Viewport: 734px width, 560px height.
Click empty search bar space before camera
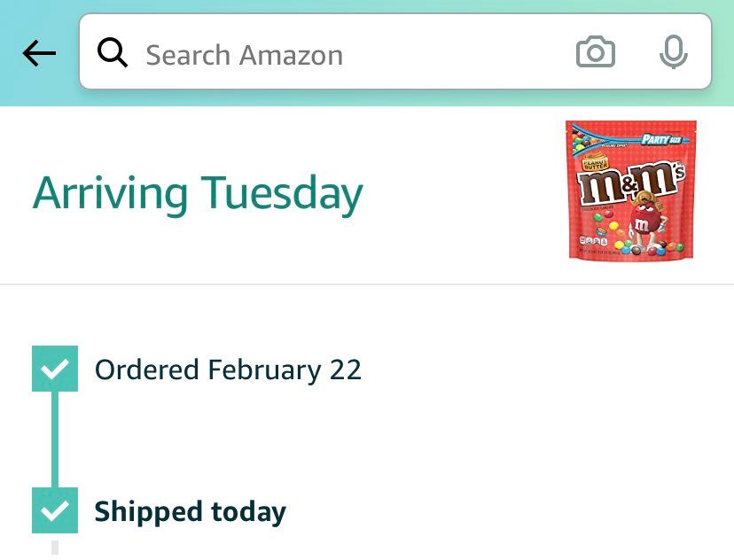pyautogui.click(x=461, y=55)
